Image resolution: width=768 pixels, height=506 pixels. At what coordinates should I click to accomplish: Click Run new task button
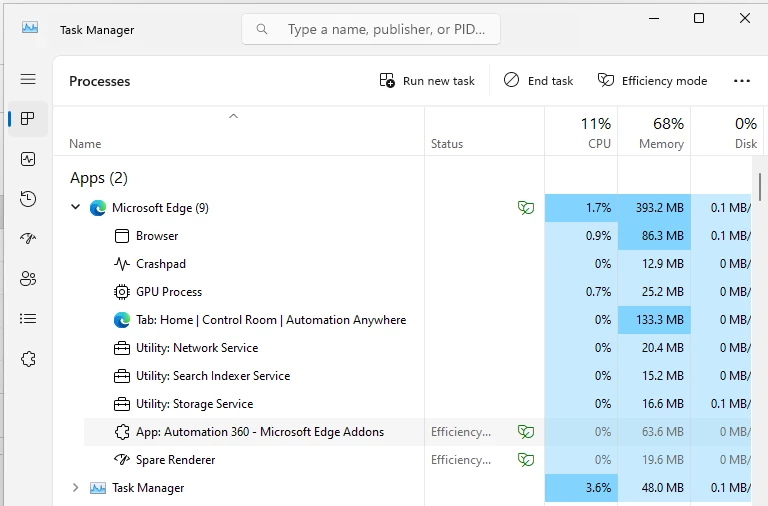coord(427,81)
